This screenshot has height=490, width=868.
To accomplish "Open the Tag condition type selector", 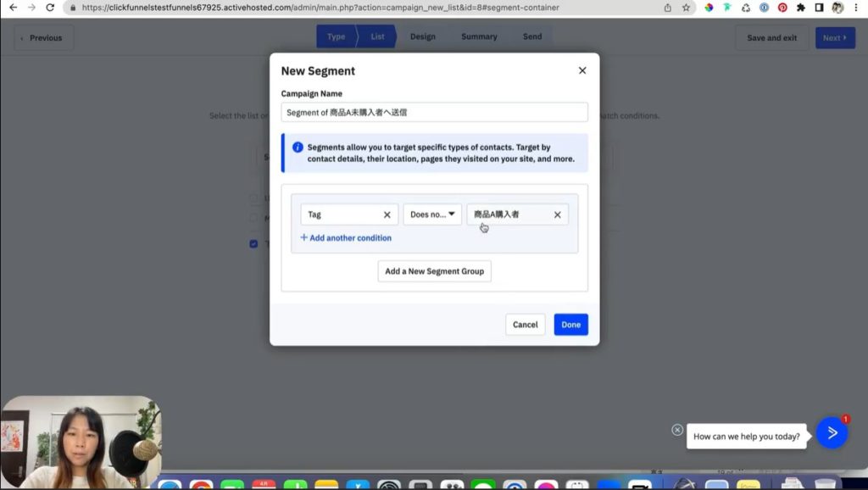I will [x=339, y=214].
